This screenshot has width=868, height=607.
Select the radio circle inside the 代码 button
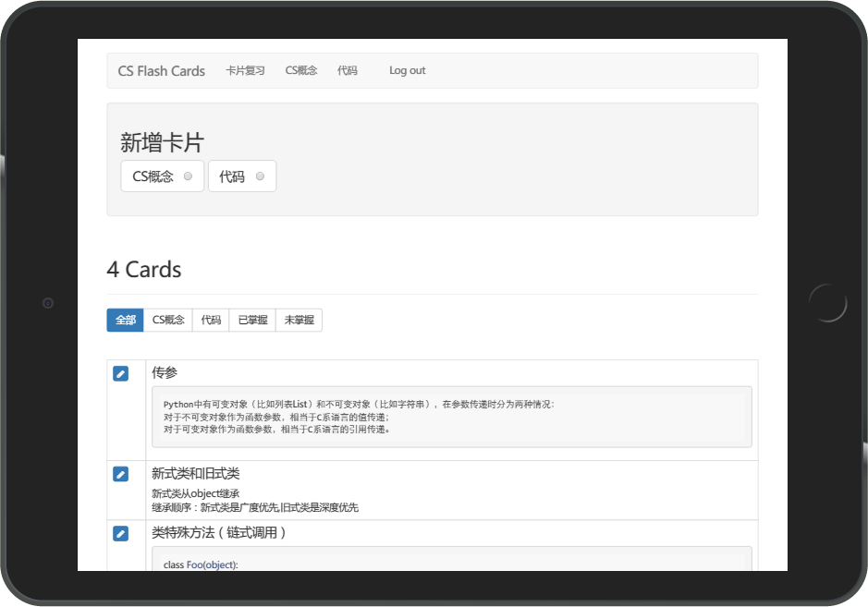coord(260,176)
